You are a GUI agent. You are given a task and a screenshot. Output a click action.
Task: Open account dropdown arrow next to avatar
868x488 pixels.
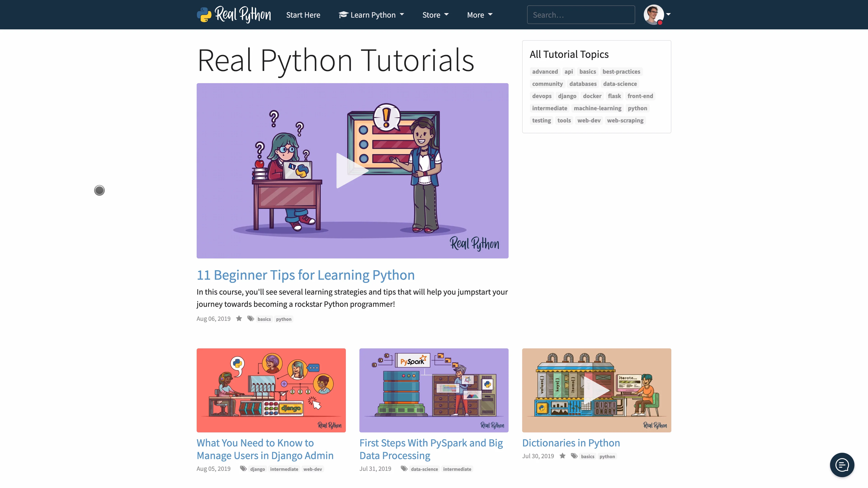669,14
